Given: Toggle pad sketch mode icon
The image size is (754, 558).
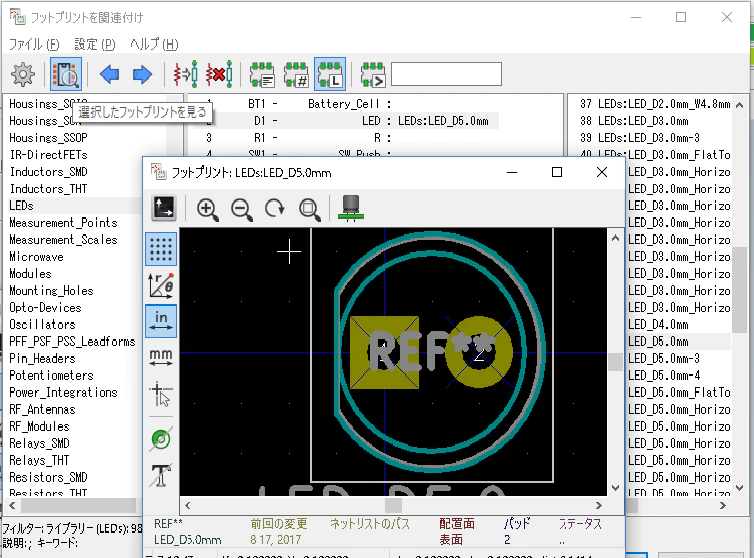Looking at the screenshot, I should click(161, 438).
